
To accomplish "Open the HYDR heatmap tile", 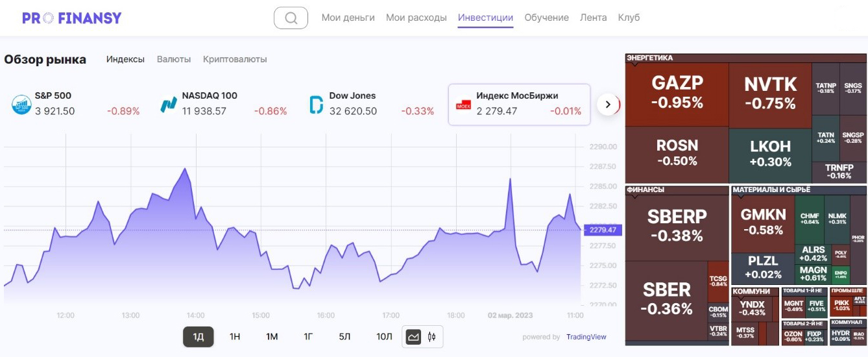I will (x=840, y=336).
